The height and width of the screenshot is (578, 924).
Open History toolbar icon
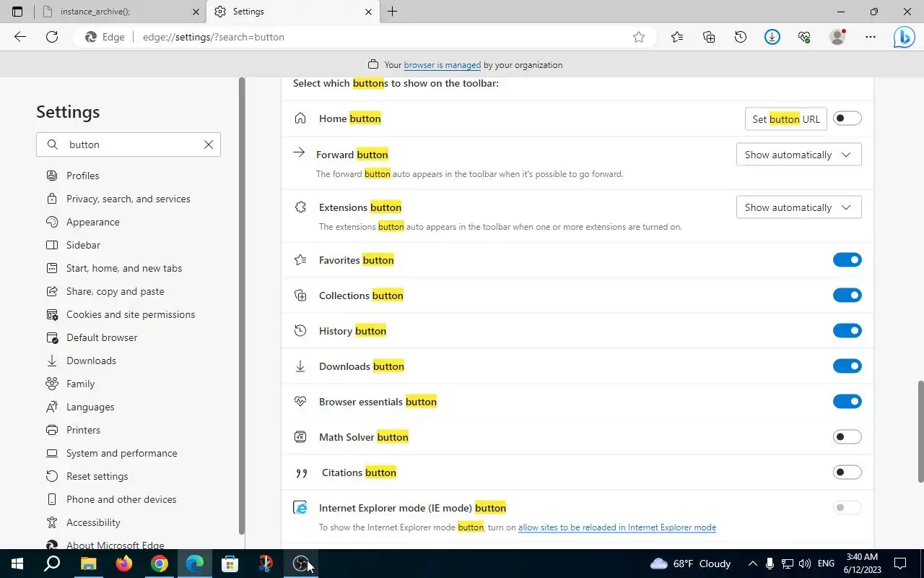741,37
